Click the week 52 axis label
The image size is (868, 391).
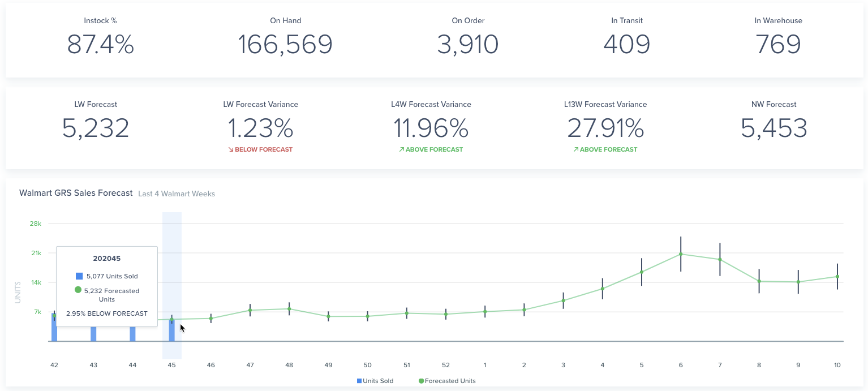(x=446, y=366)
